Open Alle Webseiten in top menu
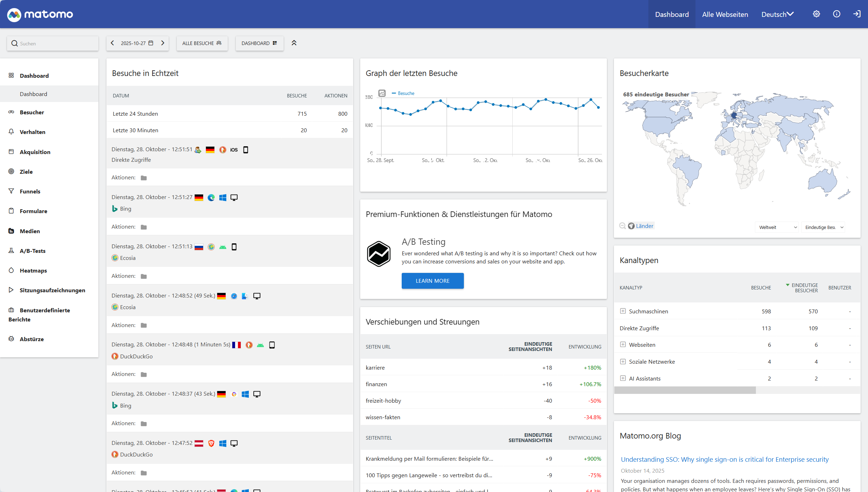Image resolution: width=868 pixels, height=492 pixels. coord(725,14)
